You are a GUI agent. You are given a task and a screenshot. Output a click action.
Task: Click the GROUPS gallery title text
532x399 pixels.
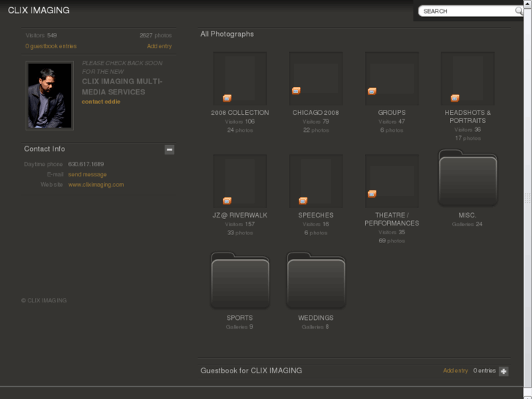pyautogui.click(x=392, y=113)
